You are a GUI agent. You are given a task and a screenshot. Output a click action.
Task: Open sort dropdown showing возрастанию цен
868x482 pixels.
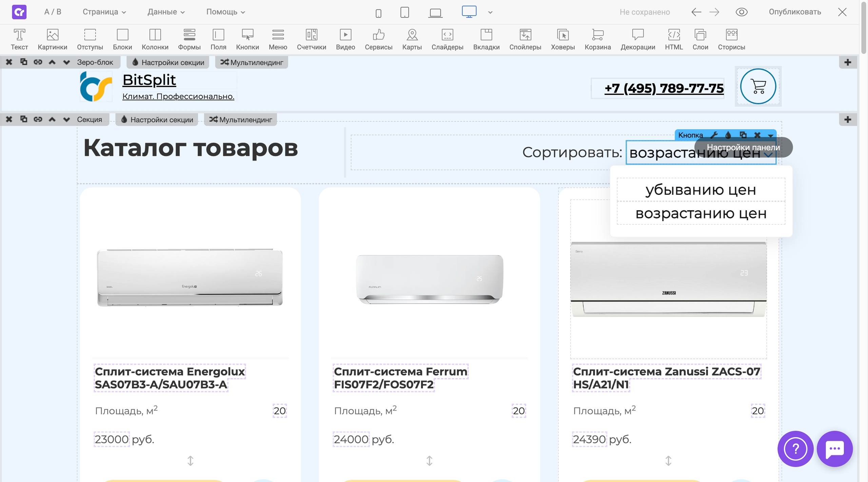pos(701,153)
